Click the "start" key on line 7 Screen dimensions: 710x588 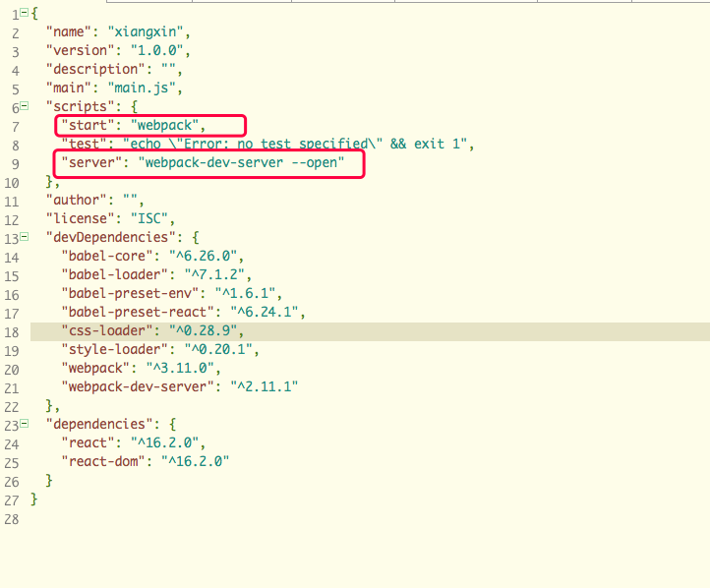88,126
